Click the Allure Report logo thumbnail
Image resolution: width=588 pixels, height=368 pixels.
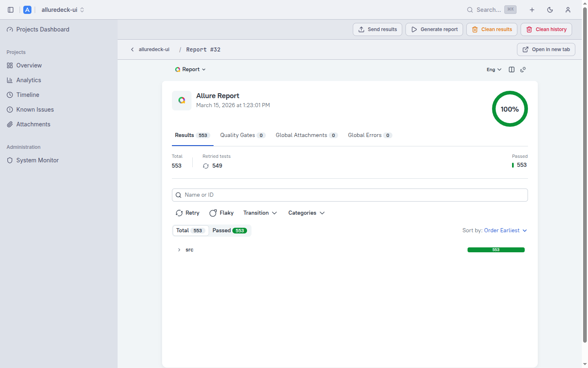pos(182,101)
